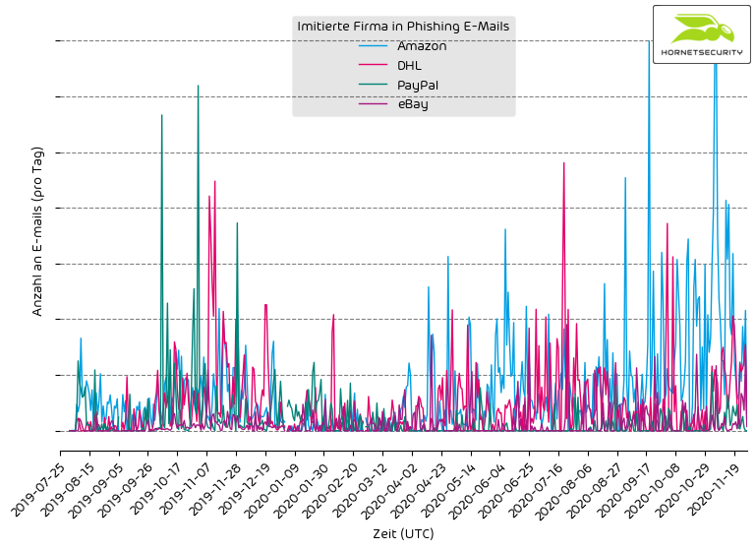
Task: Click the purple eBay legend line swatch
Action: (374, 103)
